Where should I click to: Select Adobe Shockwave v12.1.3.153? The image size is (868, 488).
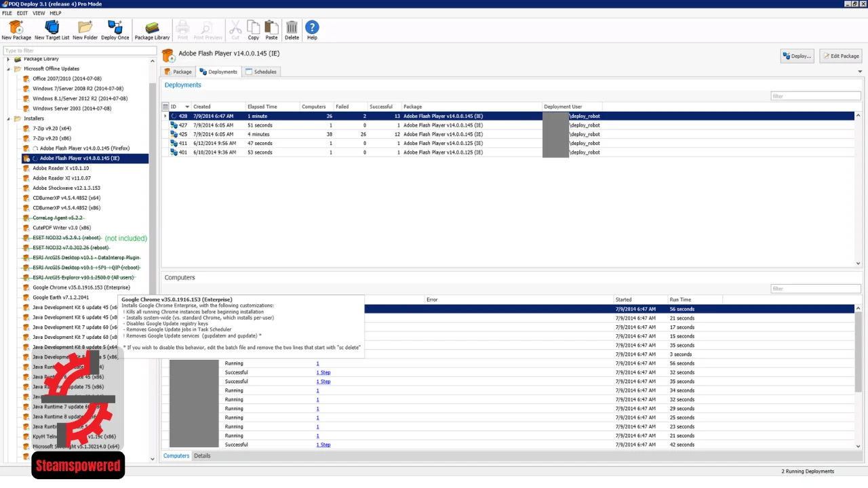[x=66, y=188]
